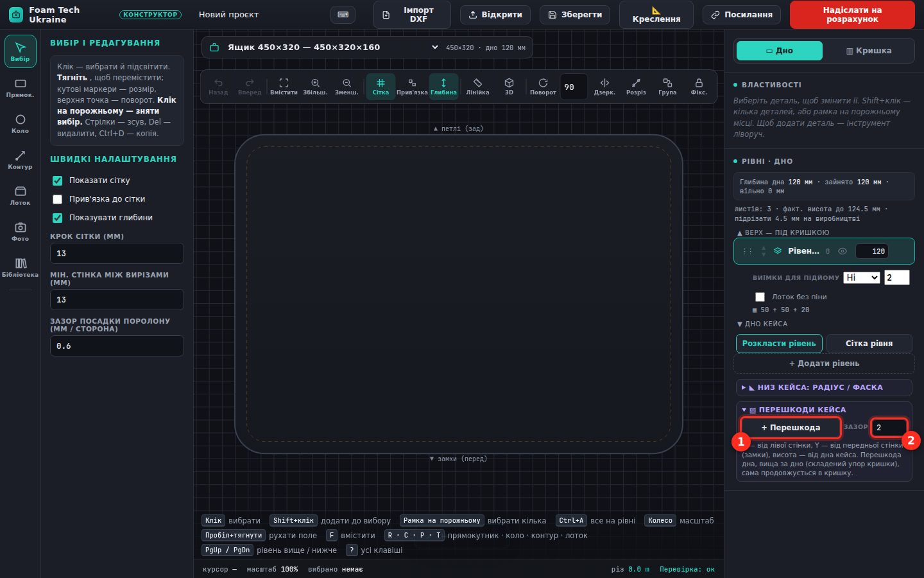Uncheck Показати сітку checkbox
Screen dimensions: 924x578
[57, 180]
